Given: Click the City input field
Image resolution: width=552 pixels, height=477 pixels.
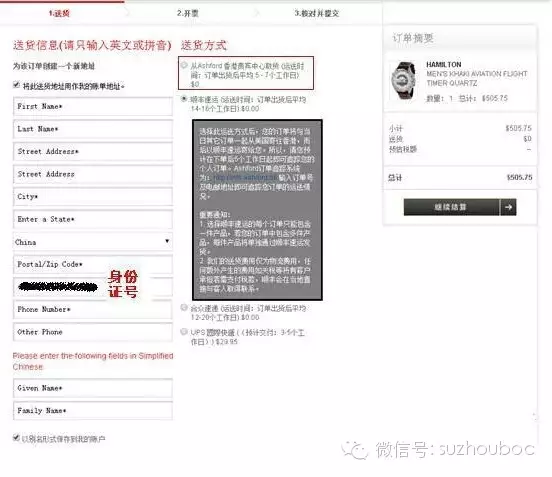Looking at the screenshot, I should tap(93, 196).
